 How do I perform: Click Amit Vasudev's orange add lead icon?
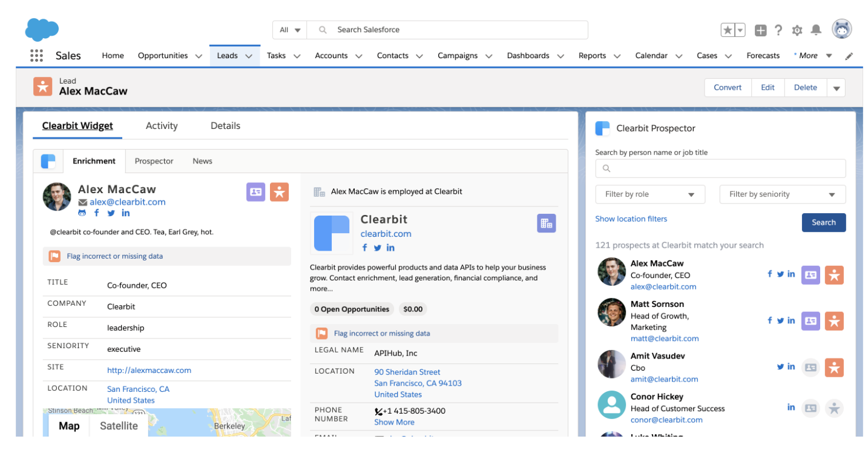834,367
